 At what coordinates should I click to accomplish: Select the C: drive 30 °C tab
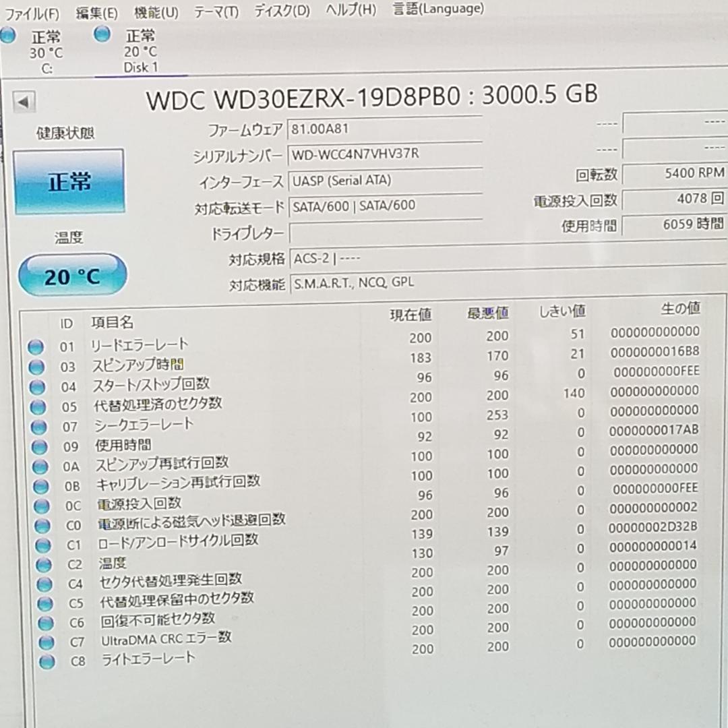[46, 53]
